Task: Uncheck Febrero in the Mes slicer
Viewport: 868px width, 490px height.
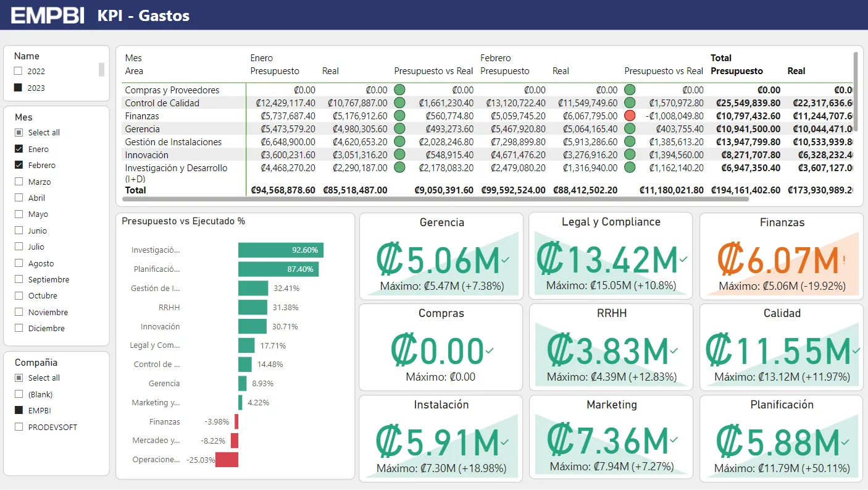Action: click(x=19, y=165)
